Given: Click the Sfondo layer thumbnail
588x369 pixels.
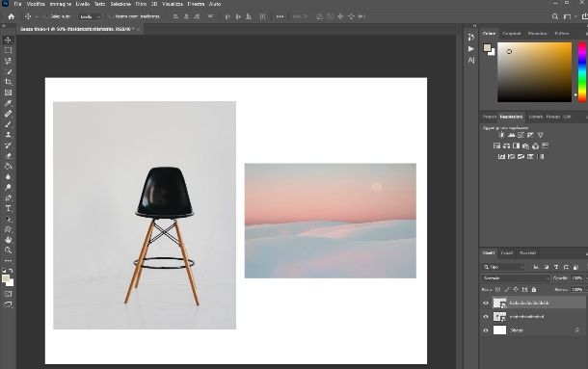Looking at the screenshot, I should point(499,330).
